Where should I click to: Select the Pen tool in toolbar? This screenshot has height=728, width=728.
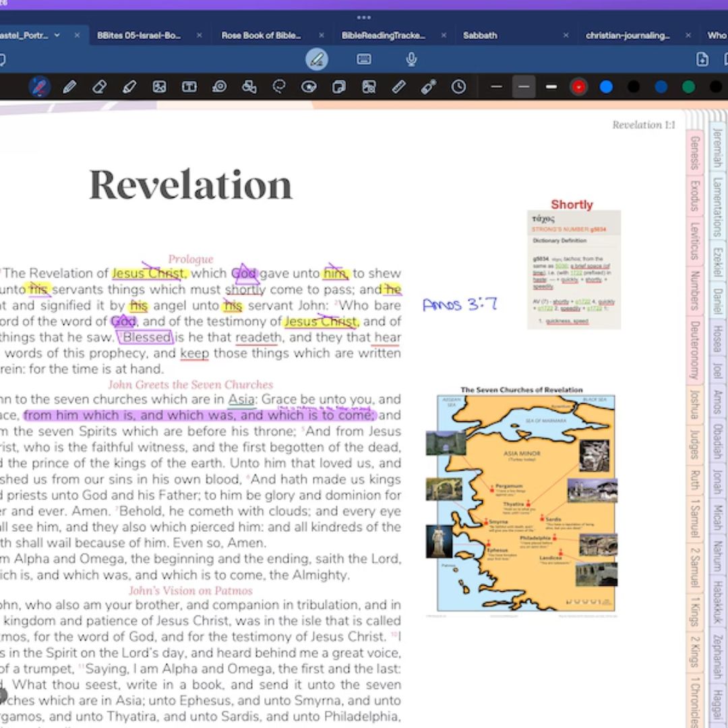(x=69, y=87)
